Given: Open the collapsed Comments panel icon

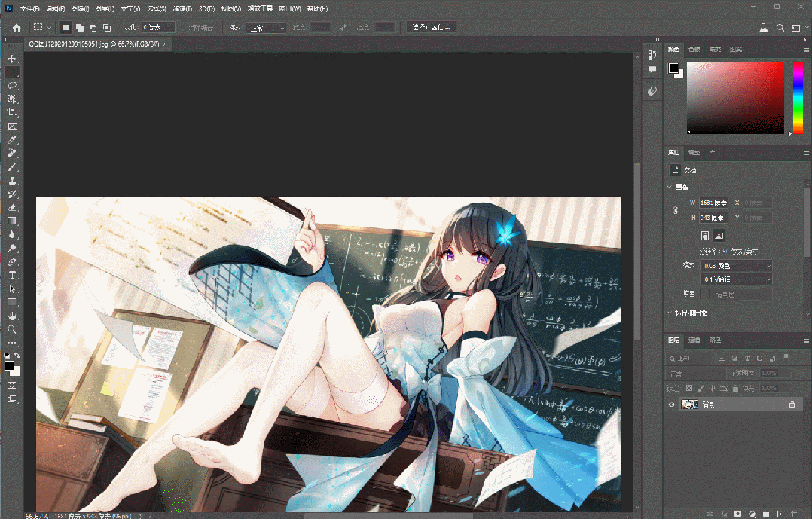Looking at the screenshot, I should (652, 69).
